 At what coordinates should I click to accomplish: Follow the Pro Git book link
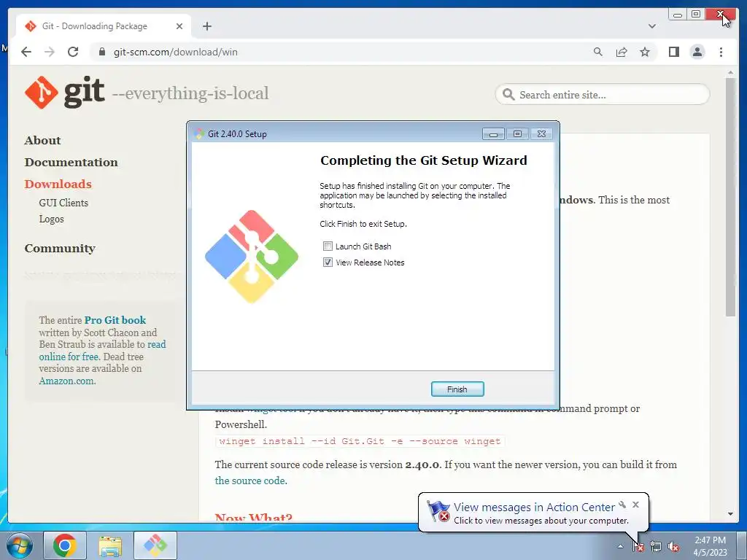[x=115, y=320]
